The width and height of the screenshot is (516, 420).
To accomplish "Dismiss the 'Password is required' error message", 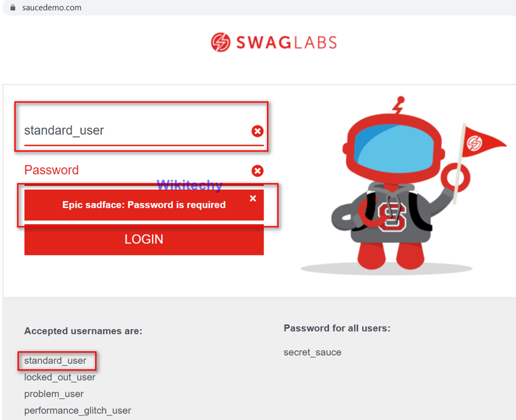I will tap(253, 198).
